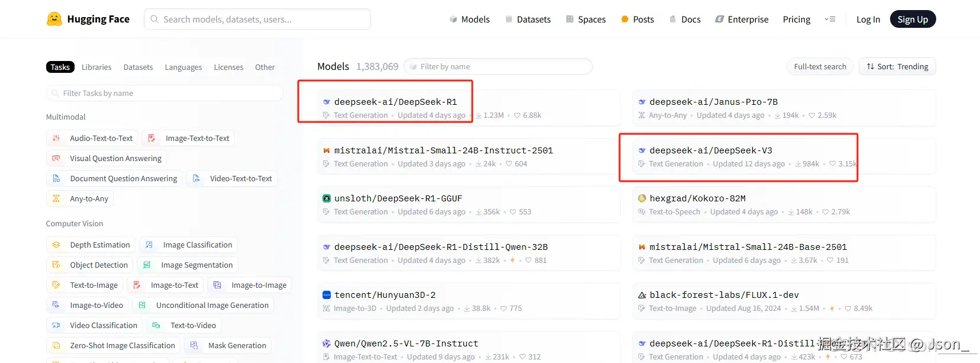Open the Sort: Trending dropdown
This screenshot has height=363, width=980.
pyautogui.click(x=897, y=66)
